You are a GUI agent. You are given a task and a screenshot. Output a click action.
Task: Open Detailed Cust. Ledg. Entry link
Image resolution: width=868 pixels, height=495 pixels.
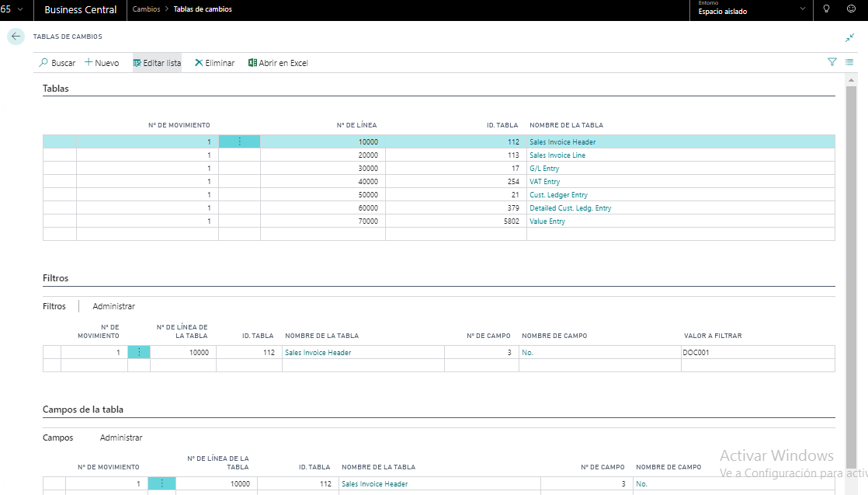click(570, 208)
